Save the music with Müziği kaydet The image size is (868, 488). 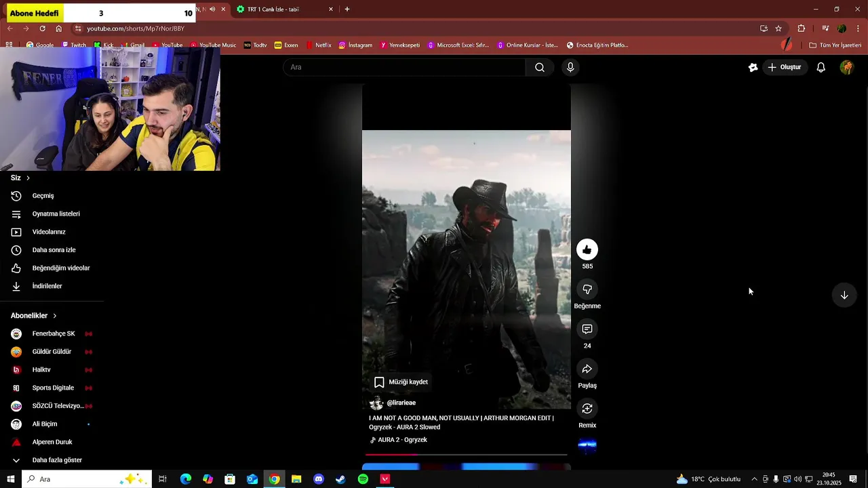click(401, 382)
